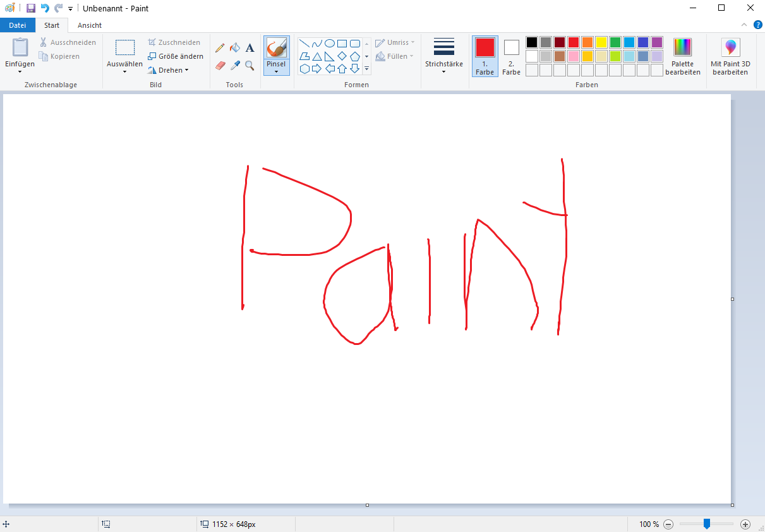Pick the Eraser tool

tap(220, 65)
